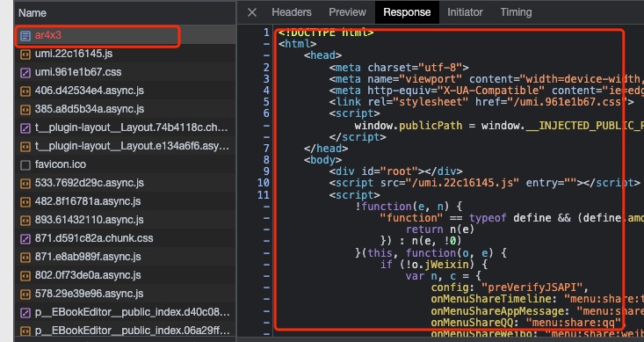The height and width of the screenshot is (342, 644).
Task: Click script icon beside 482.8f16781a.async.js
Action: (x=25, y=202)
